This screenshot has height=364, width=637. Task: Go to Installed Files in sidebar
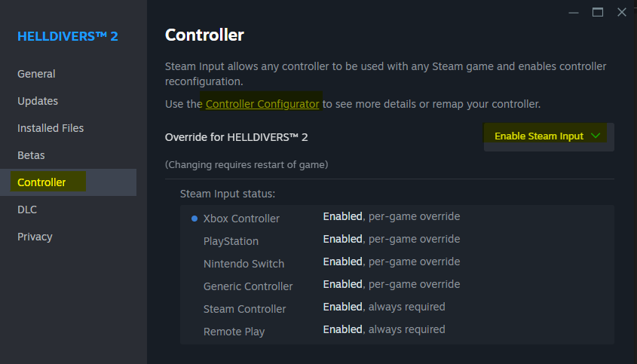coord(51,128)
